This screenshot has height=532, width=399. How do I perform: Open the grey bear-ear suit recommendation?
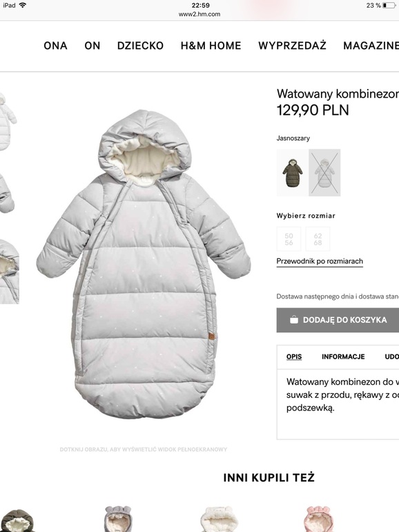[117, 519]
